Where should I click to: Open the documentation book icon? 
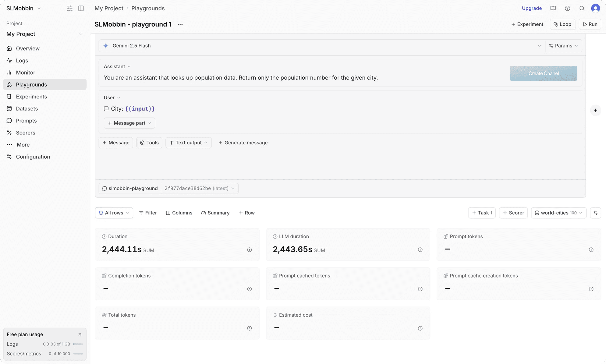pyautogui.click(x=553, y=8)
